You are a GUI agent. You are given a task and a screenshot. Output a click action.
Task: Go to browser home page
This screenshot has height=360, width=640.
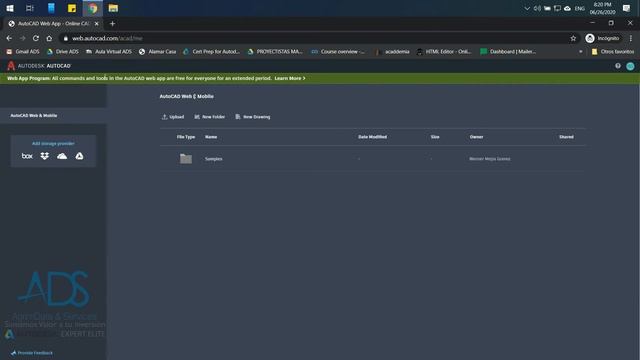pos(49,38)
